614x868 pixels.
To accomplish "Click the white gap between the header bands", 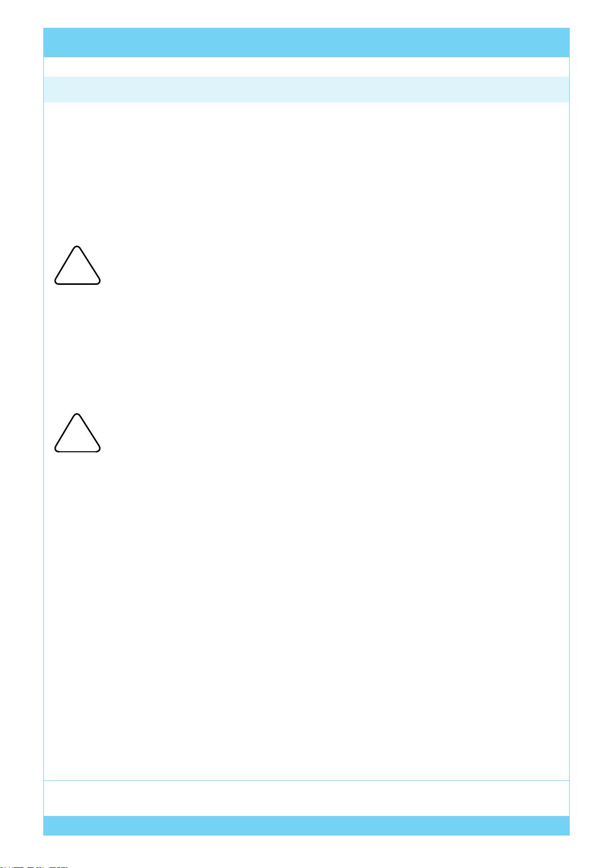I will click(x=306, y=67).
